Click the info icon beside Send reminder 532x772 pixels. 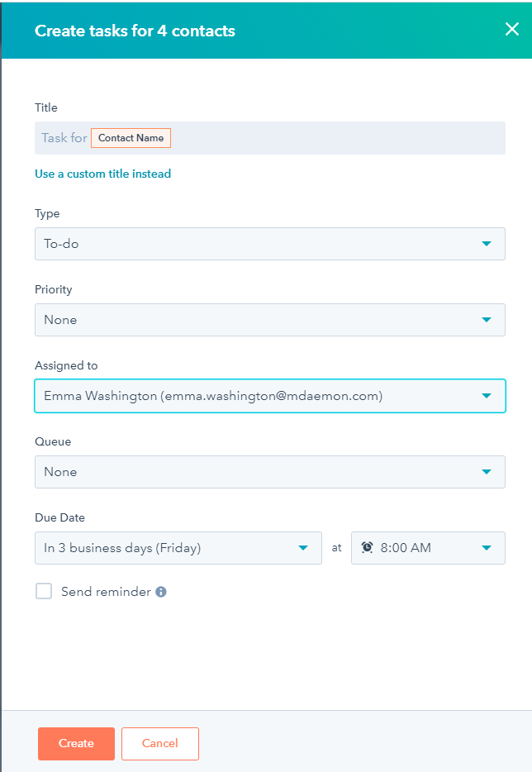161,591
